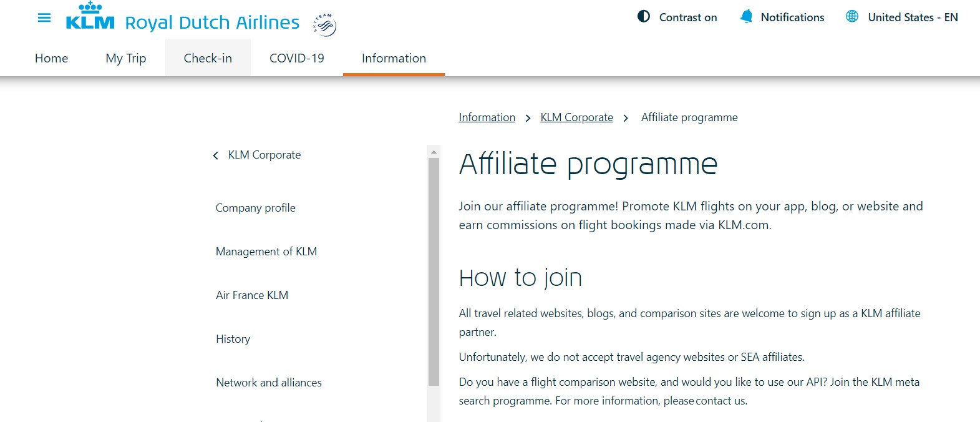The height and width of the screenshot is (422, 980).
Task: Click the bell Notifications icon
Action: [x=745, y=17]
